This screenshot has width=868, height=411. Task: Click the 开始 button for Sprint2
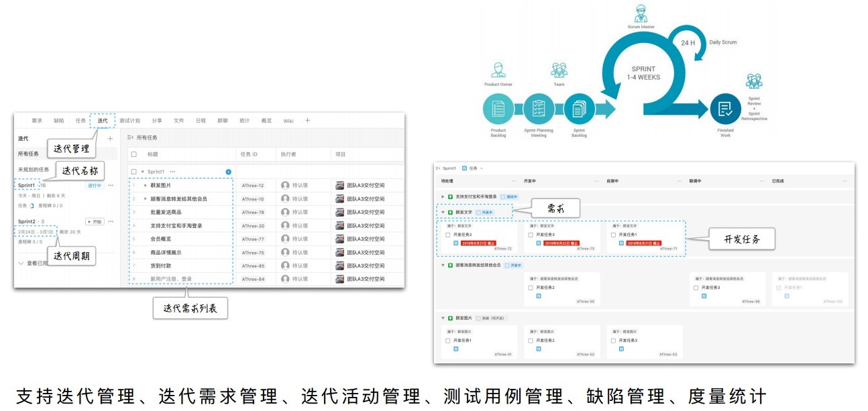pyautogui.click(x=95, y=221)
